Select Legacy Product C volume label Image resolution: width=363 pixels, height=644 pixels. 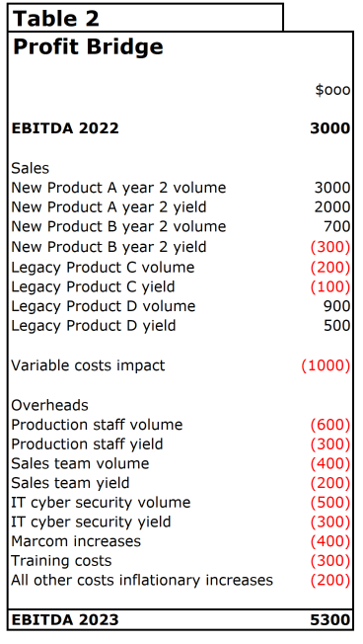[x=103, y=267]
